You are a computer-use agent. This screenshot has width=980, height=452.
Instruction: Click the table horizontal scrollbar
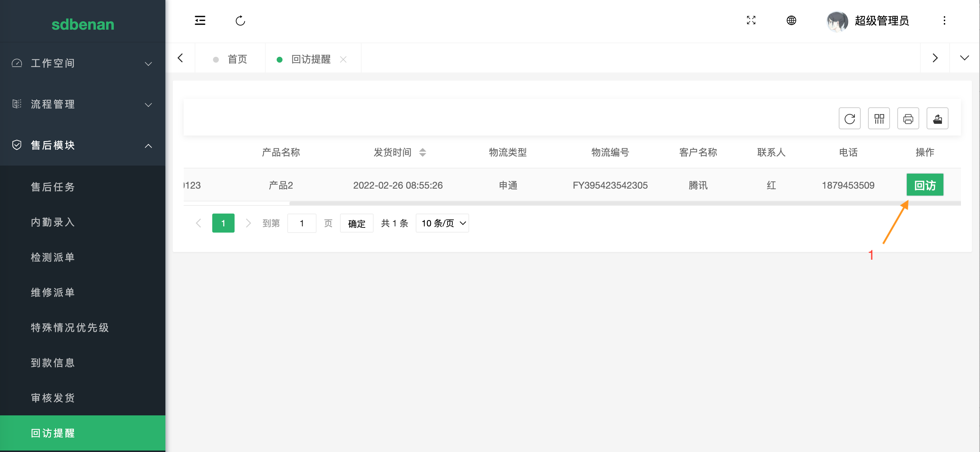[625, 203]
